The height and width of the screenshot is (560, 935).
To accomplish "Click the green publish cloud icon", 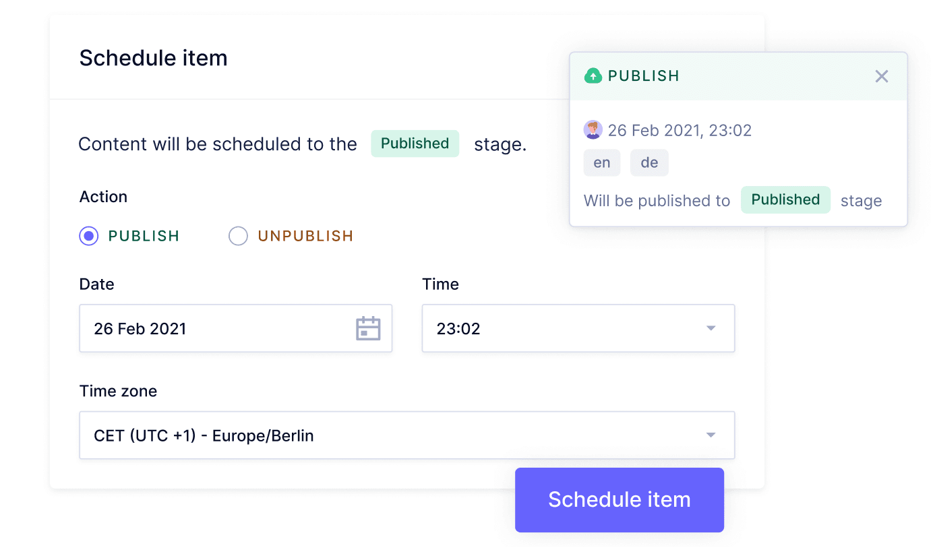I will (593, 75).
